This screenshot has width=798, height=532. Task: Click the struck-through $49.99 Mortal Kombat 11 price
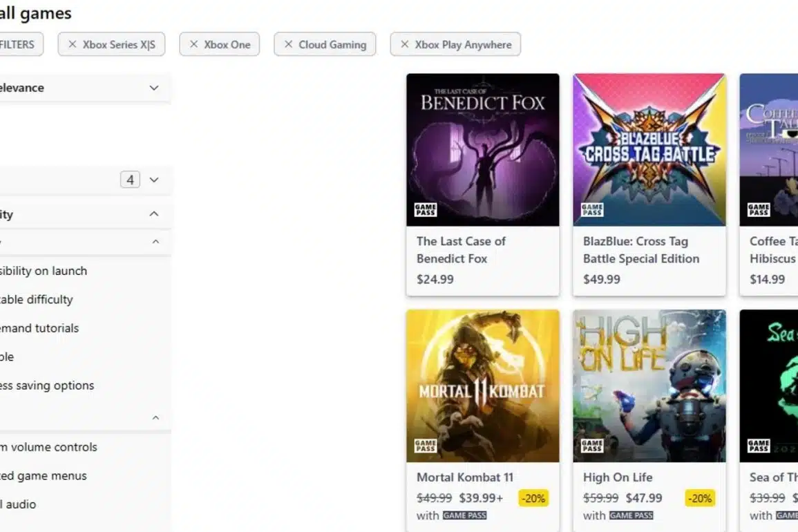pyautogui.click(x=434, y=498)
